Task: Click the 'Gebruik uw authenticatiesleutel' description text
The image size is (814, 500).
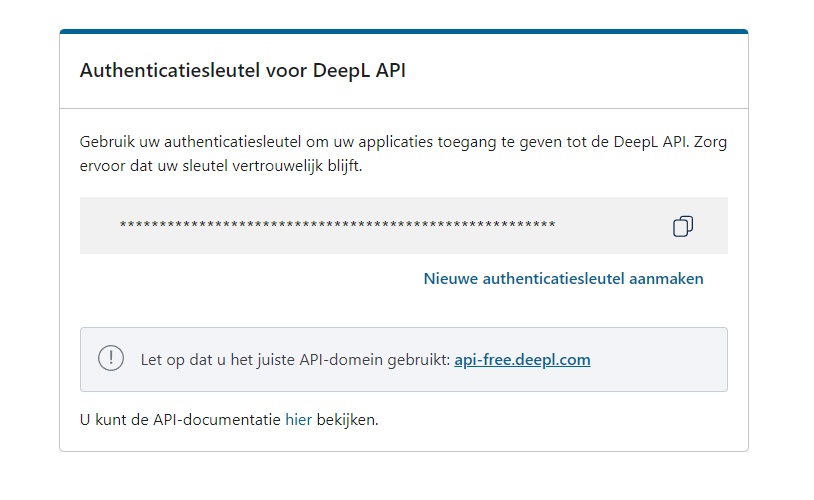Action: (403, 154)
